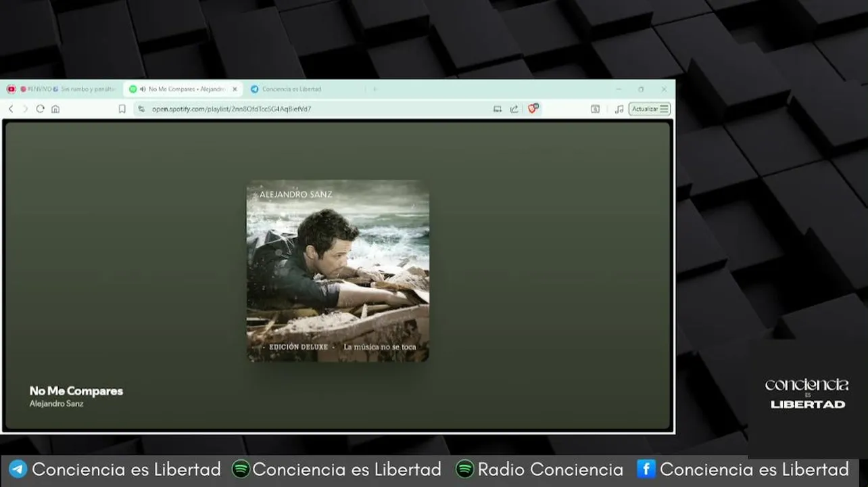Viewport: 868px width, 487px height.
Task: Click the Facebook icon in bottom banner
Action: [646, 469]
